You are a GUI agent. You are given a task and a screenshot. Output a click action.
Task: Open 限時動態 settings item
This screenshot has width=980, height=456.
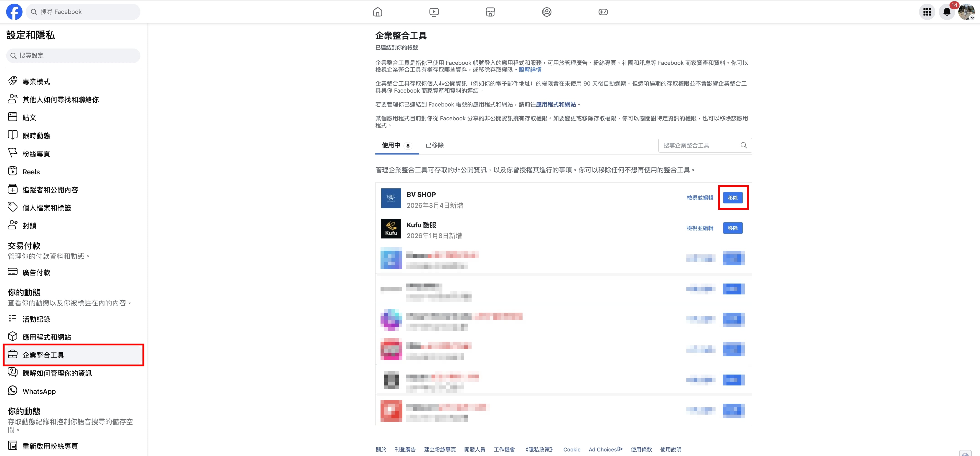(x=73, y=135)
